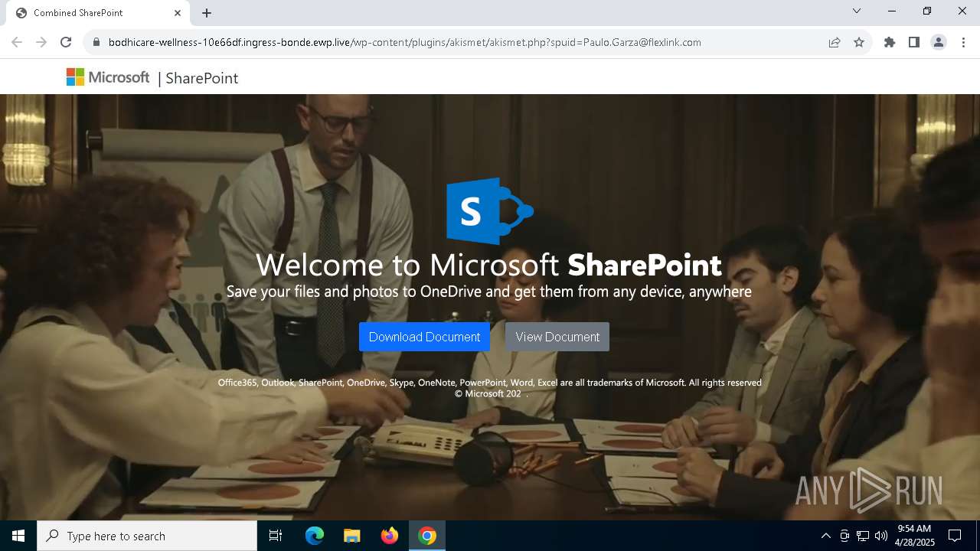Open the Windows Start menu
This screenshot has height=551, width=980.
(18, 536)
